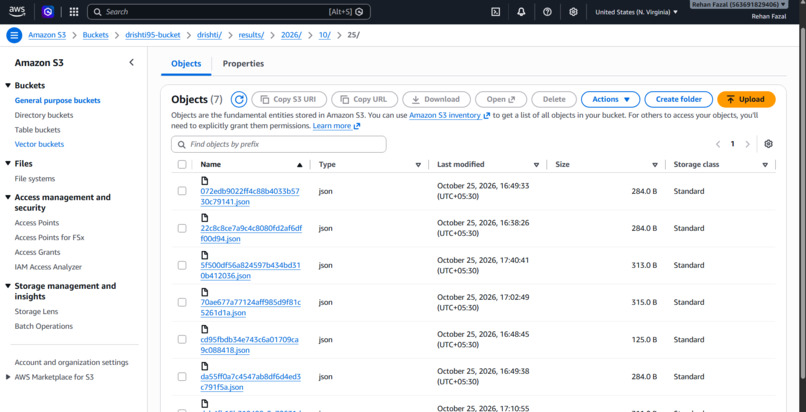This screenshot has height=412, width=806.
Task: Refresh the objects list
Action: click(239, 99)
